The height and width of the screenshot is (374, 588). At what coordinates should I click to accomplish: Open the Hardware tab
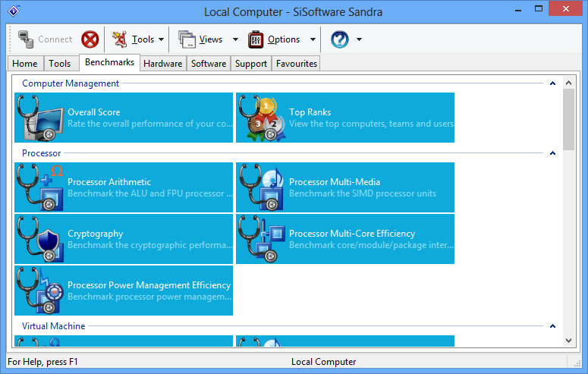click(x=163, y=64)
